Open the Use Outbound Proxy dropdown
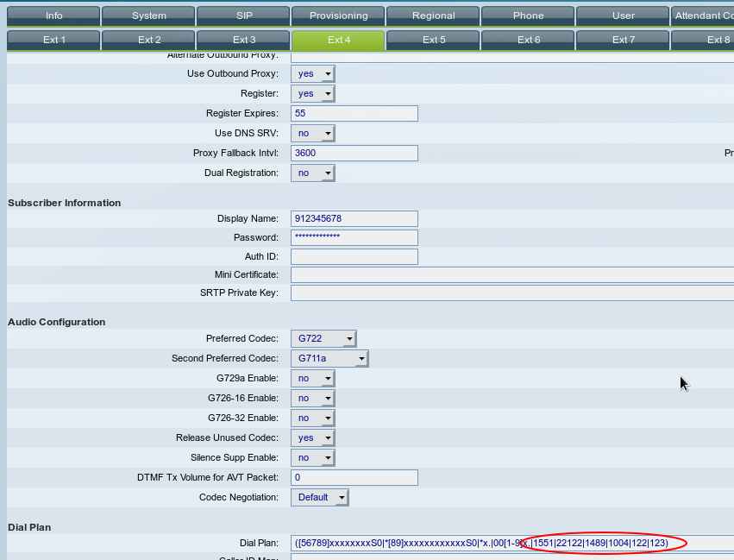Viewport: 734px width, 560px height. coord(313,74)
